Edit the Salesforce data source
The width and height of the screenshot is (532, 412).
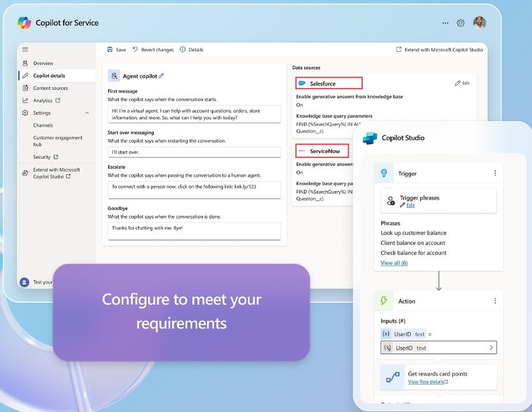click(462, 83)
